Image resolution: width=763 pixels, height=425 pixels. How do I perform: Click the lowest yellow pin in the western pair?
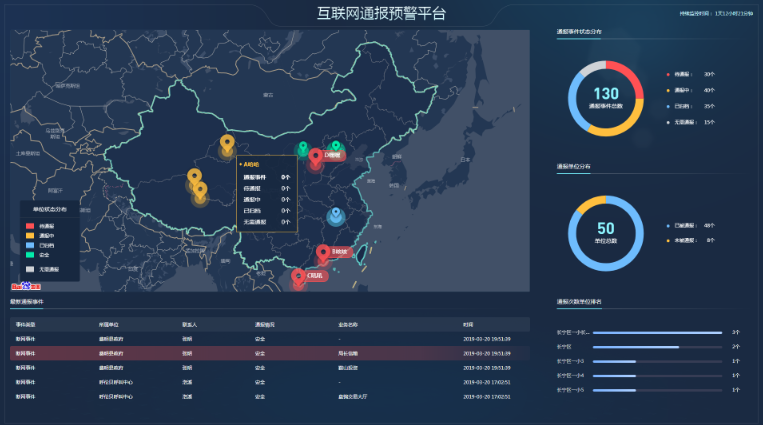click(201, 189)
